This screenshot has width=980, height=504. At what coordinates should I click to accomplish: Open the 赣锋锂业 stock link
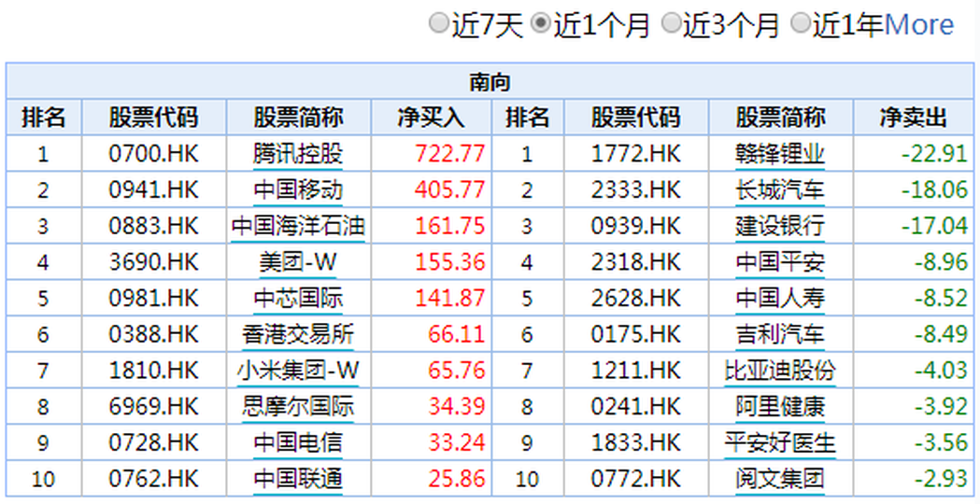(x=780, y=153)
